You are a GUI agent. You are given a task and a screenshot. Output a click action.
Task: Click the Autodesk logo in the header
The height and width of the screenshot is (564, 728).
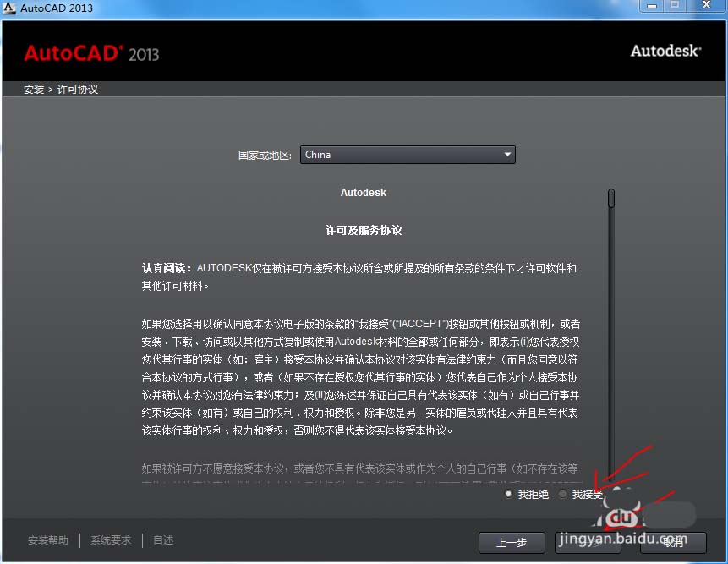(665, 51)
